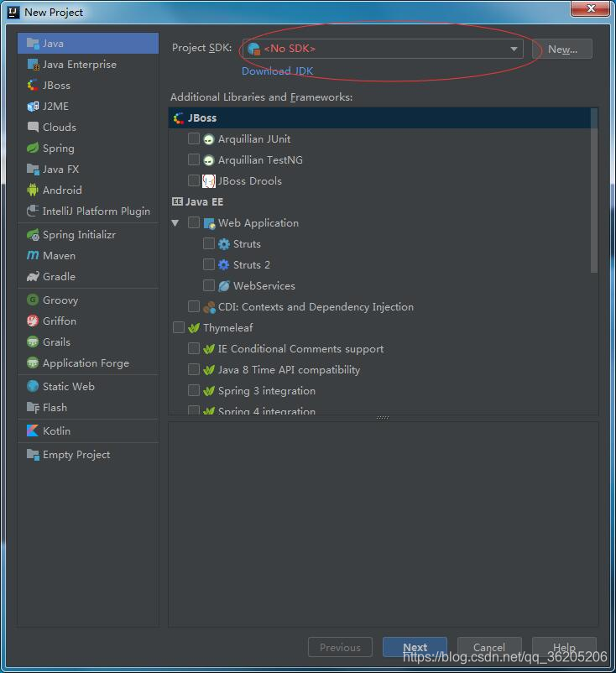Select the J2ME project type icon
Screen dimensions: 616x673
click(33, 106)
